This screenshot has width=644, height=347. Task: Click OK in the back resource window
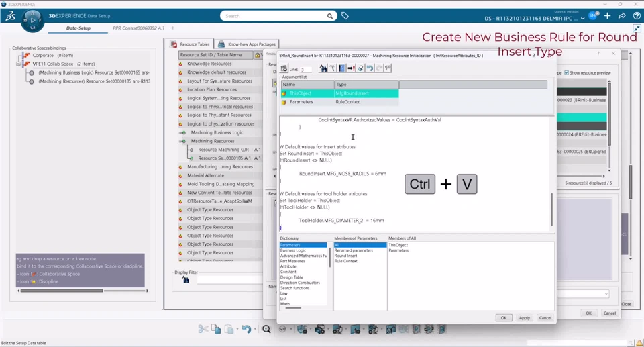(x=588, y=313)
